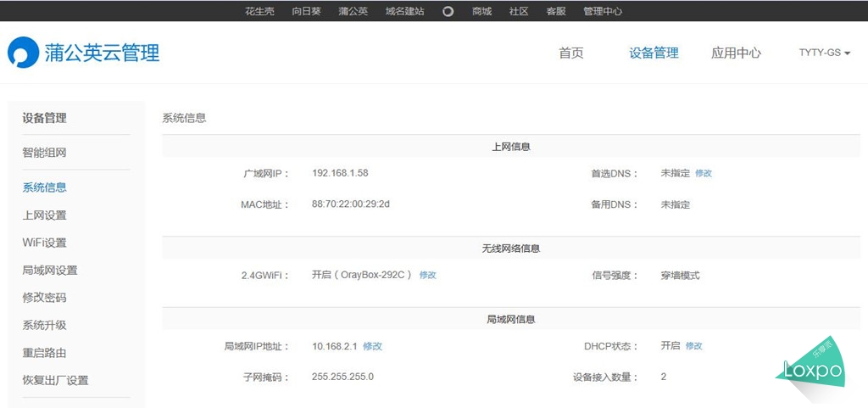
Task: Open 系统升级 in the sidebar
Action: click(44, 325)
